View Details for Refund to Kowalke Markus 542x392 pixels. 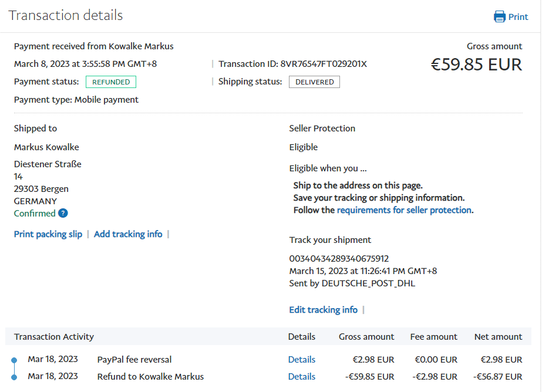tap(301, 377)
